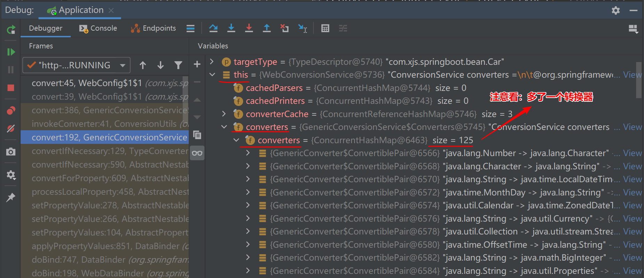Viewport: 644px width, 278px height.
Task: Remove selected watch minus icon
Action: (x=197, y=82)
